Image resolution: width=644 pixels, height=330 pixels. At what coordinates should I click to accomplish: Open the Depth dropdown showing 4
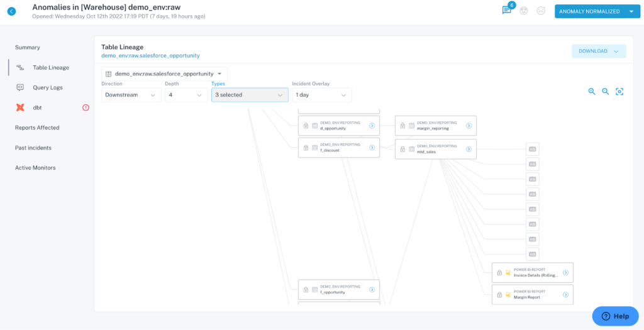click(x=186, y=95)
